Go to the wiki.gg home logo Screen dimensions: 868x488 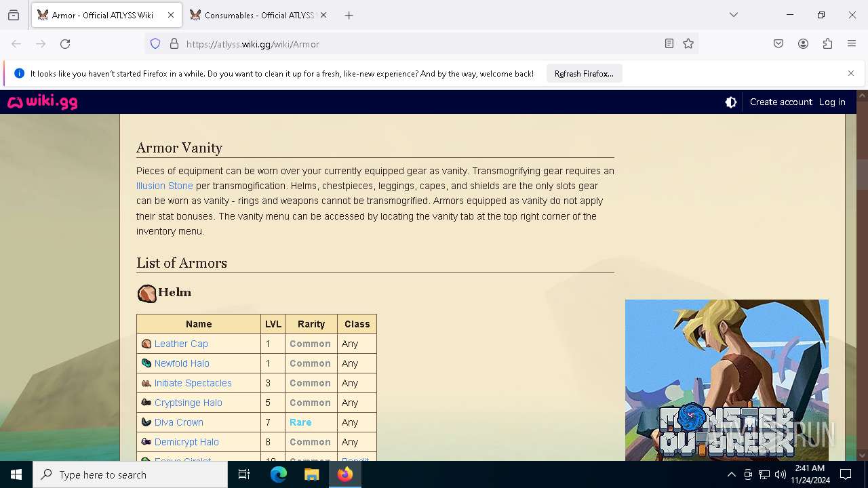(x=43, y=102)
